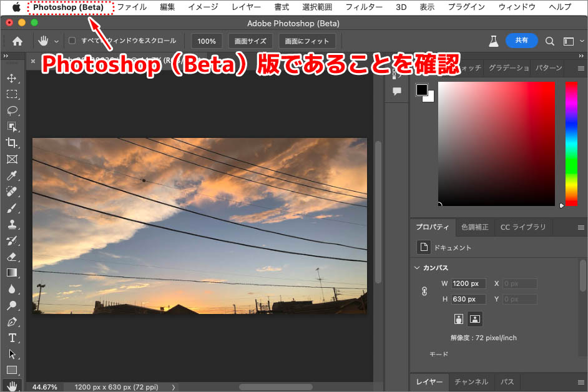Select the Gradient tool
The image size is (588, 392).
(12, 273)
